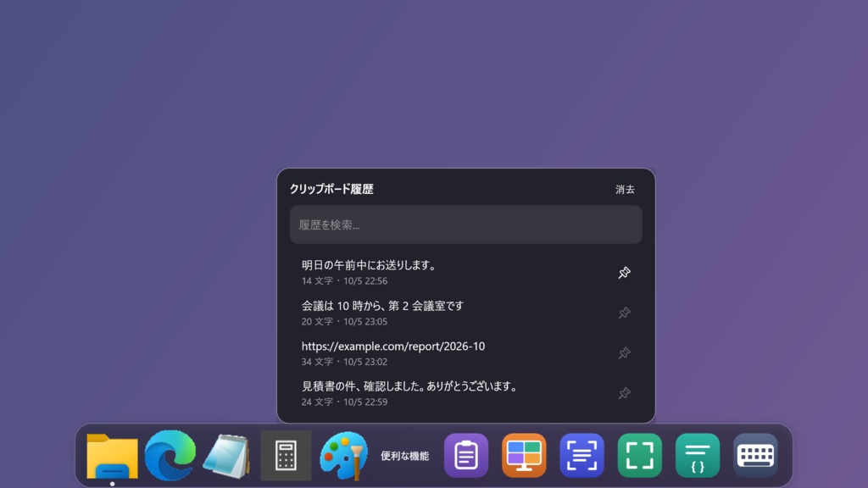Open the teal code snippet tool

[x=698, y=455]
